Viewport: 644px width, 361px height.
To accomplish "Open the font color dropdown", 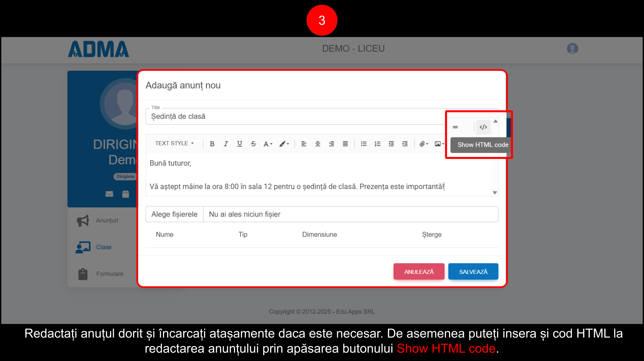I will coord(268,144).
